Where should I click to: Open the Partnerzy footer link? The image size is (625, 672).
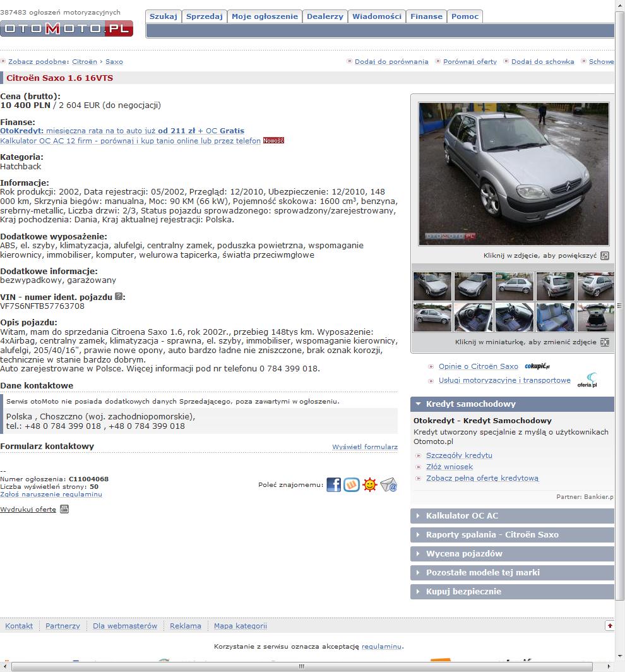(x=62, y=626)
